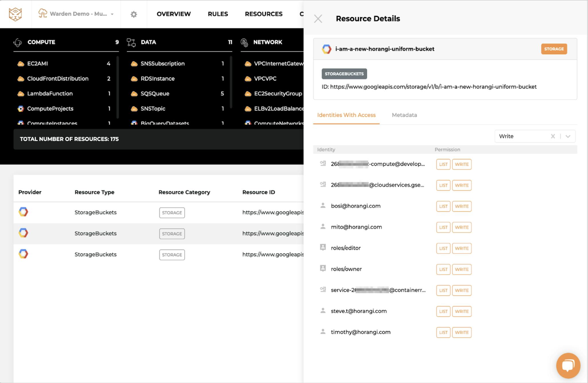Screen dimensions: 588x383
Task: Open the Warden Demo account dropdown
Action: click(x=76, y=14)
